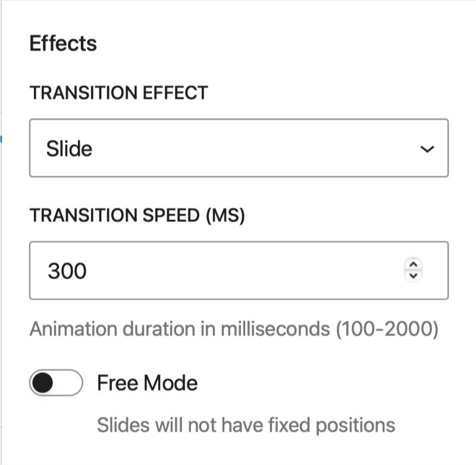
Task: Click the spinner control in speed field
Action: coord(415,271)
